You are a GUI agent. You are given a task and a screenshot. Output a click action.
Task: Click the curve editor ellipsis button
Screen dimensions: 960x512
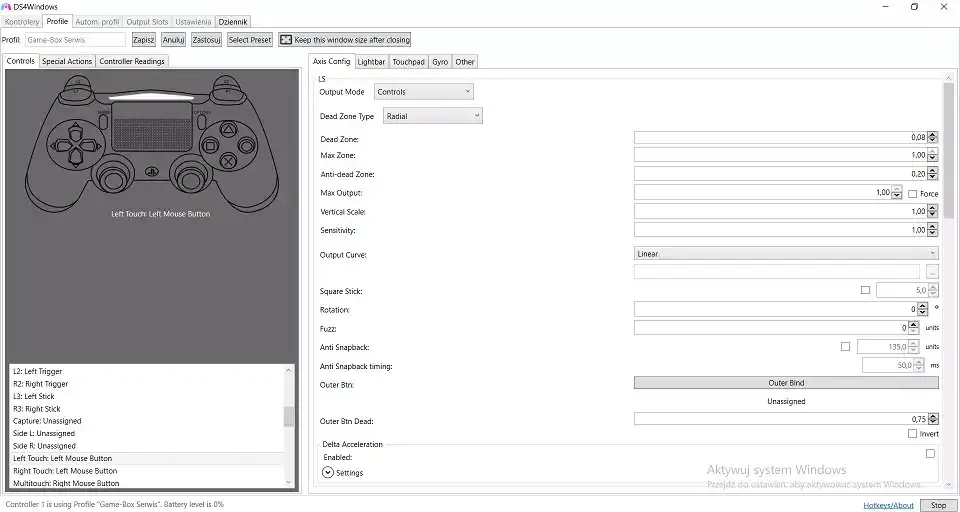932,272
